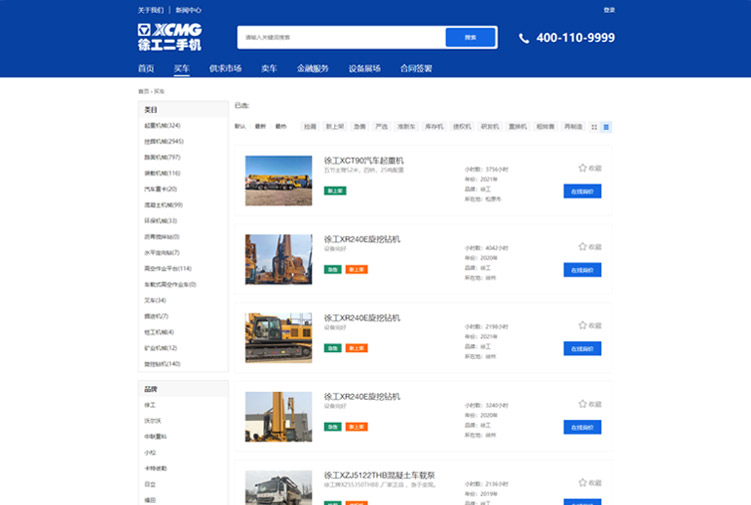Viewport: 751px width, 505px height.
Task: Open listing title 徐工XCT90汽车起重机
Action: (x=364, y=161)
